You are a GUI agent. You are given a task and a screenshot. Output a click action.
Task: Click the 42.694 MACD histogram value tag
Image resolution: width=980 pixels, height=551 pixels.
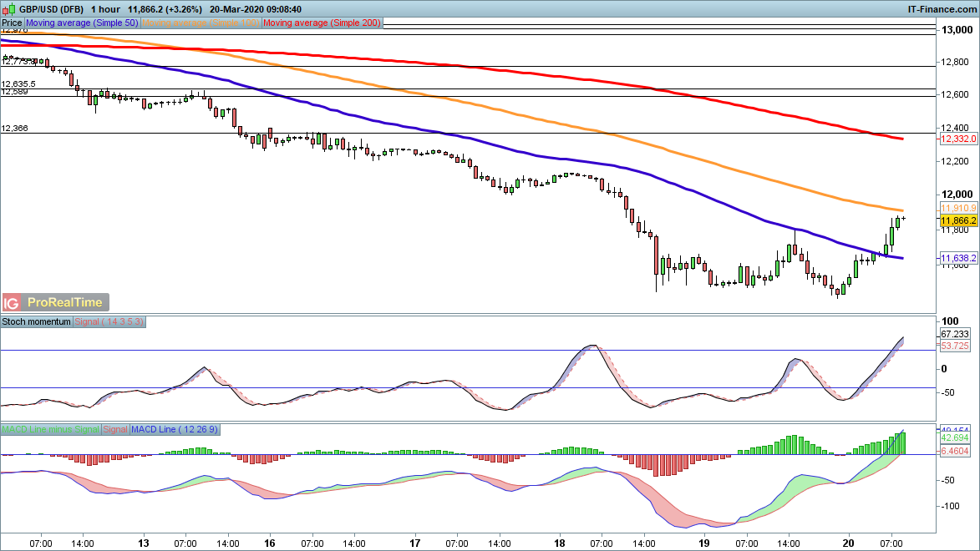[955, 438]
